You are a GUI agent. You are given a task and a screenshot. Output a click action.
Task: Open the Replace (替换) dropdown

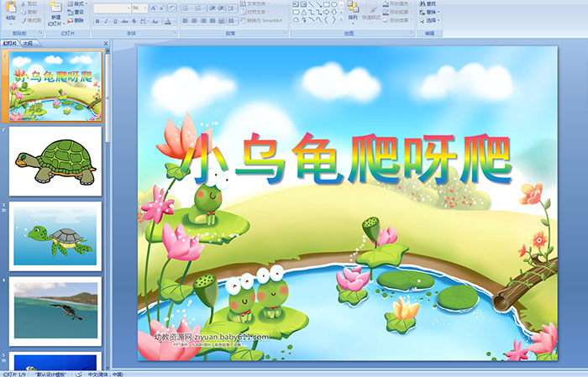[x=430, y=13]
